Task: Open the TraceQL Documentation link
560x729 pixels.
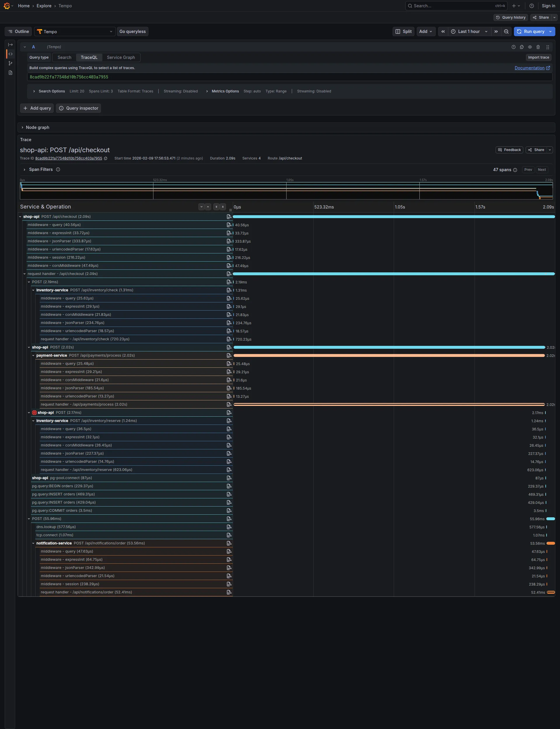Action: coord(529,68)
